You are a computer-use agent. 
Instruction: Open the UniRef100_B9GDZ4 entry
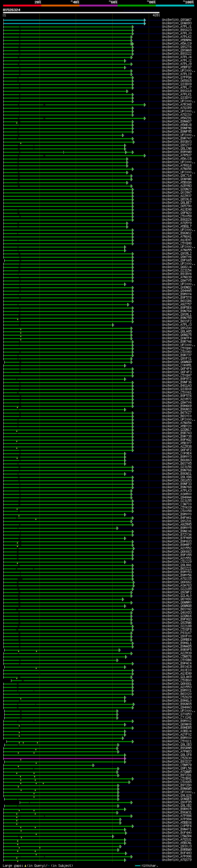pyautogui.click(x=177, y=220)
